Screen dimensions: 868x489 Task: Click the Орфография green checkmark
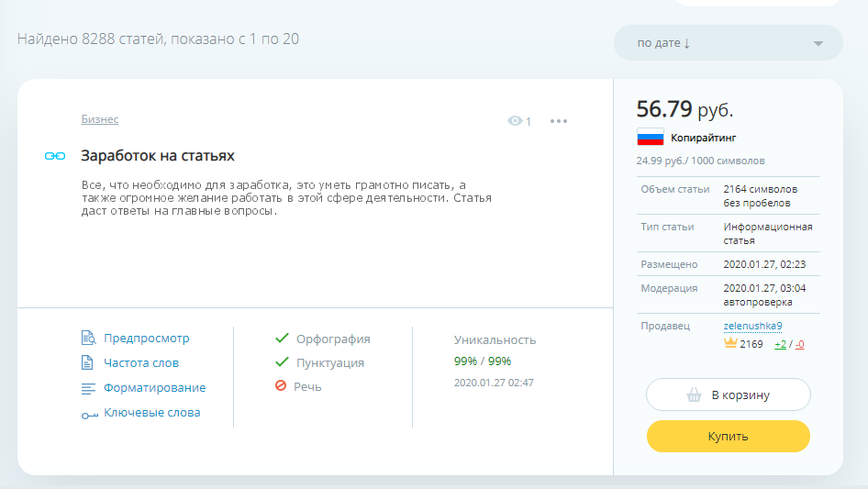(282, 339)
